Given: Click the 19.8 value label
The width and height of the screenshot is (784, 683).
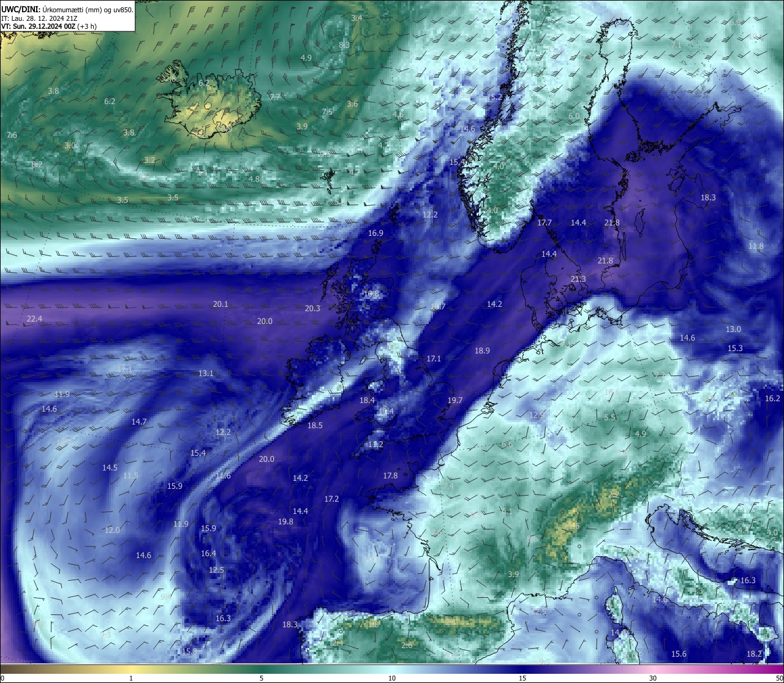Looking at the screenshot, I should pyautogui.click(x=285, y=521).
